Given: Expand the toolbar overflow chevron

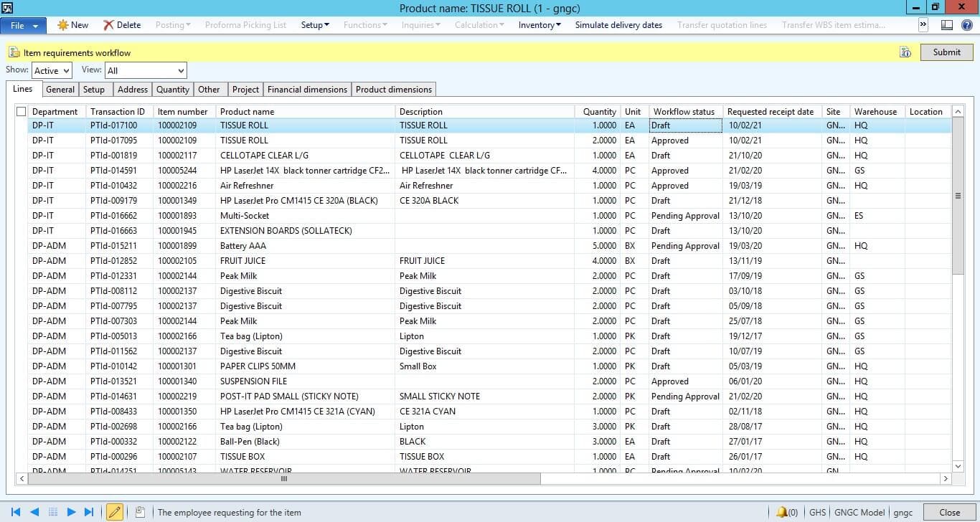Looking at the screenshot, I should coord(923,25).
